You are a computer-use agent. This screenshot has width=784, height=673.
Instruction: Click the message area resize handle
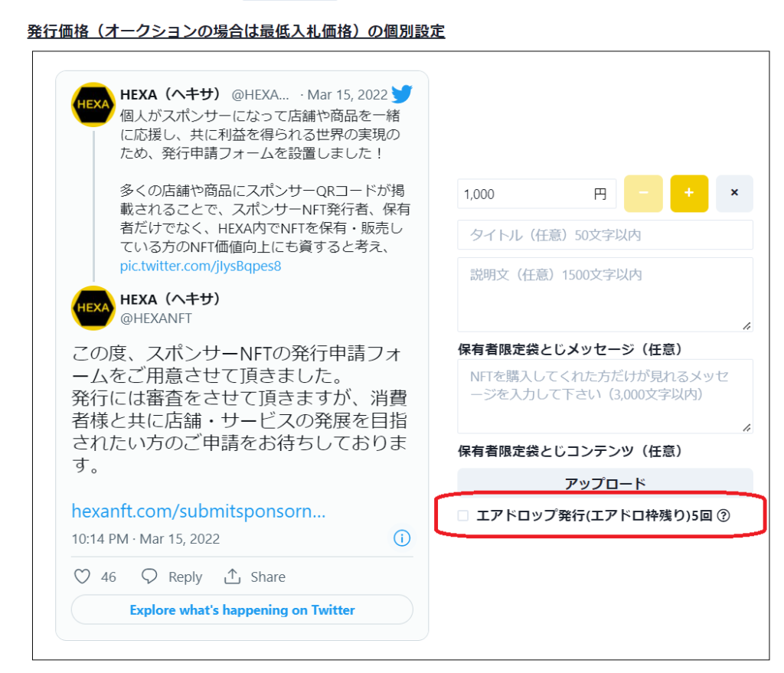(x=746, y=427)
